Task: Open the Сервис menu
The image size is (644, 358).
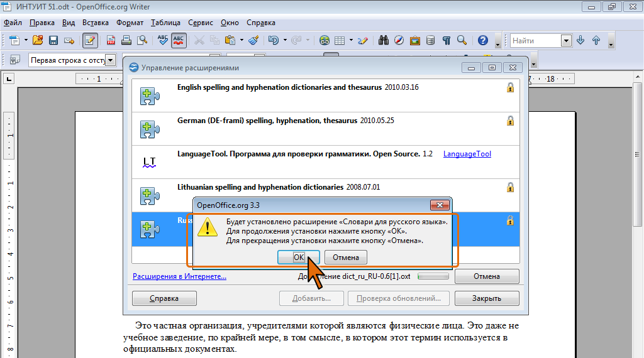Action: 201,23
